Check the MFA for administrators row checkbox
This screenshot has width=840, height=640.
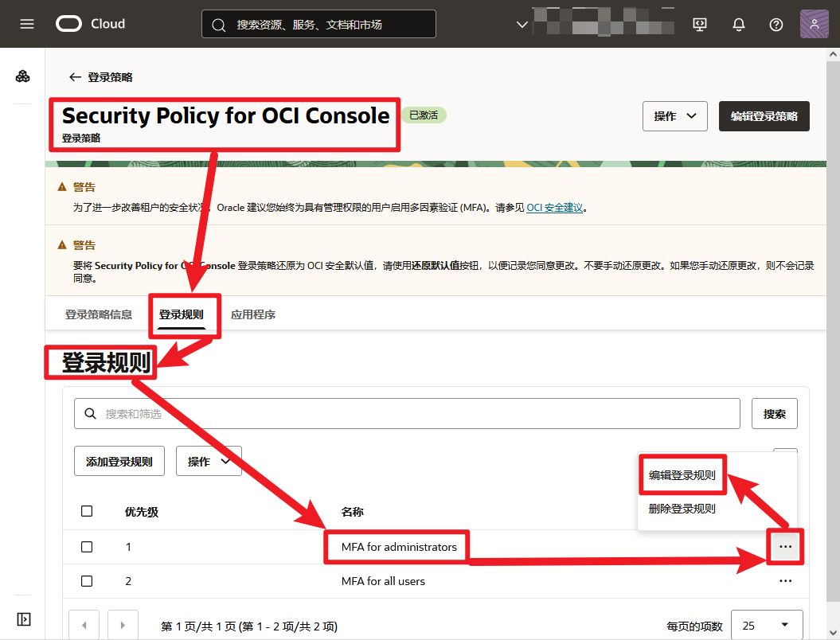[x=87, y=547]
